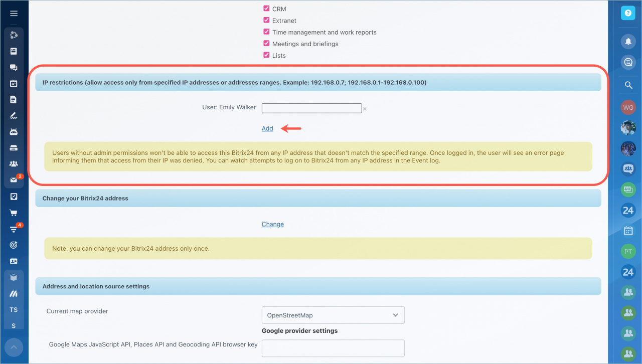Uncheck the Lists checkbox

tap(266, 55)
